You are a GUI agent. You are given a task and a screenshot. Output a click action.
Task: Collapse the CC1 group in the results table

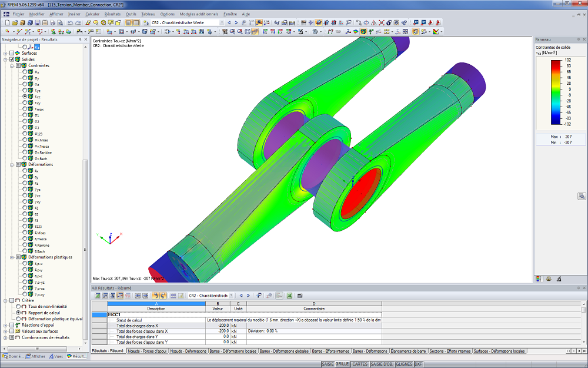click(109, 314)
